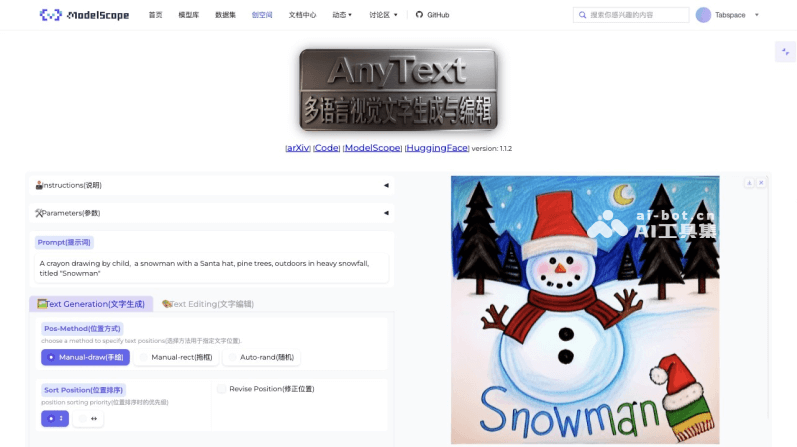Image resolution: width=797 pixels, height=447 pixels.
Task: Select the Text Generation tab
Action: tap(91, 303)
